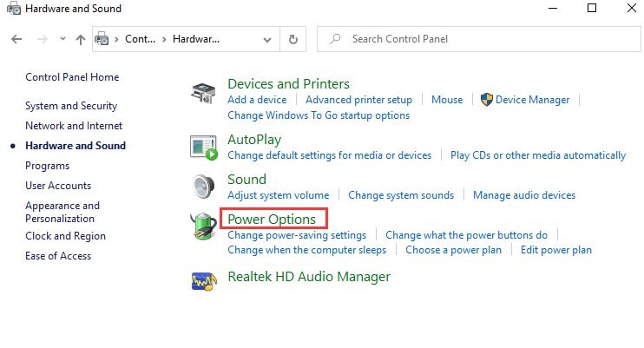Click Change system sounds

click(401, 195)
